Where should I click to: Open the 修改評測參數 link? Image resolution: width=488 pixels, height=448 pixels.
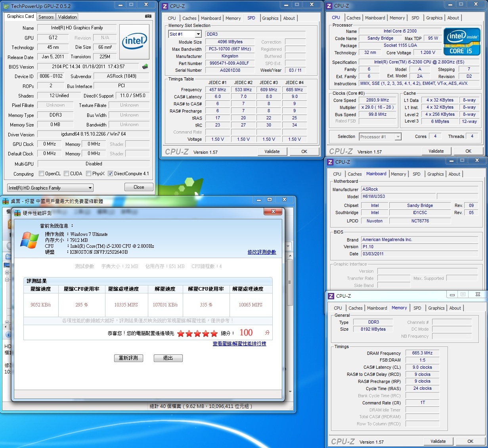(x=262, y=252)
